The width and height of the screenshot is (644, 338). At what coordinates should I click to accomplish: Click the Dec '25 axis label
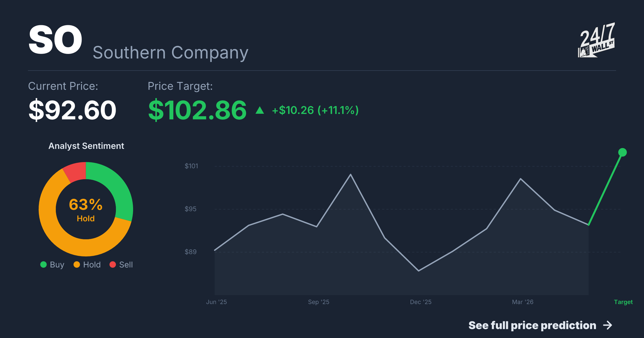[421, 302]
